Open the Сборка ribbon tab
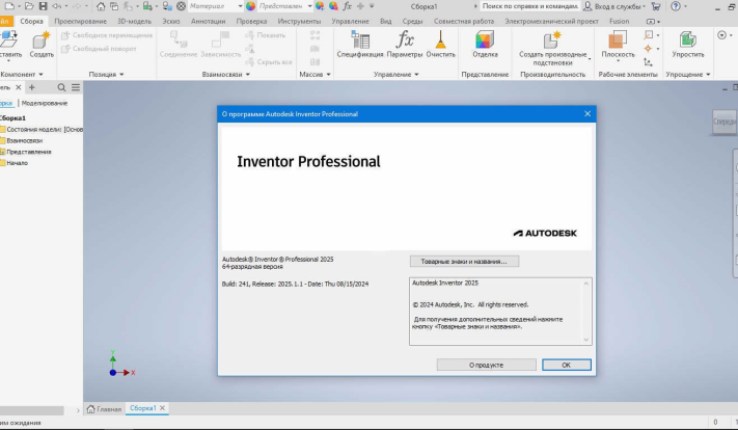This screenshot has width=738, height=430. 32,21
